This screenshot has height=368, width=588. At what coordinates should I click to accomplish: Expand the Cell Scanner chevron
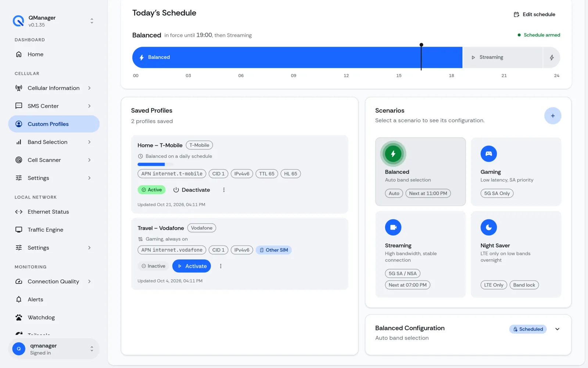(89, 160)
